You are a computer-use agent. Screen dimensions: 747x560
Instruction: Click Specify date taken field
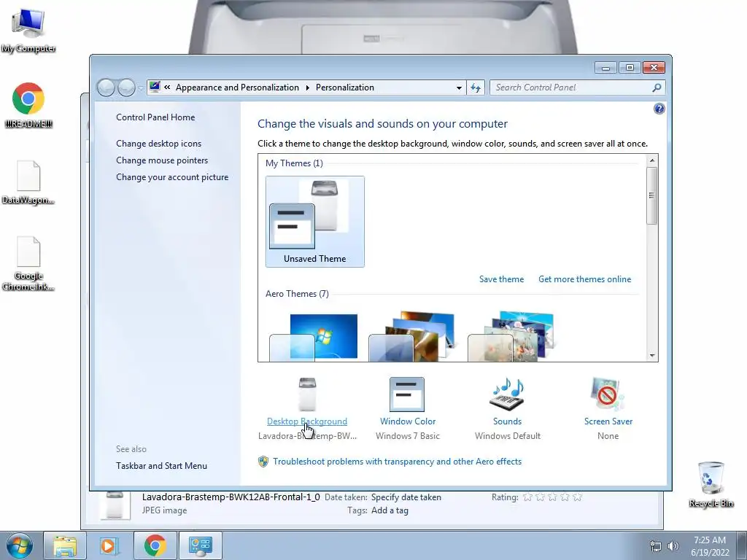pyautogui.click(x=406, y=497)
